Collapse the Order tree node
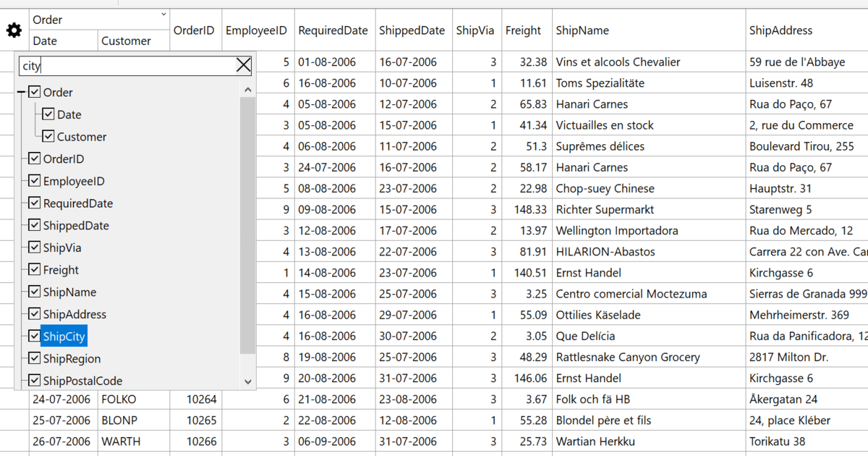The width and height of the screenshot is (868, 456). tap(20, 92)
